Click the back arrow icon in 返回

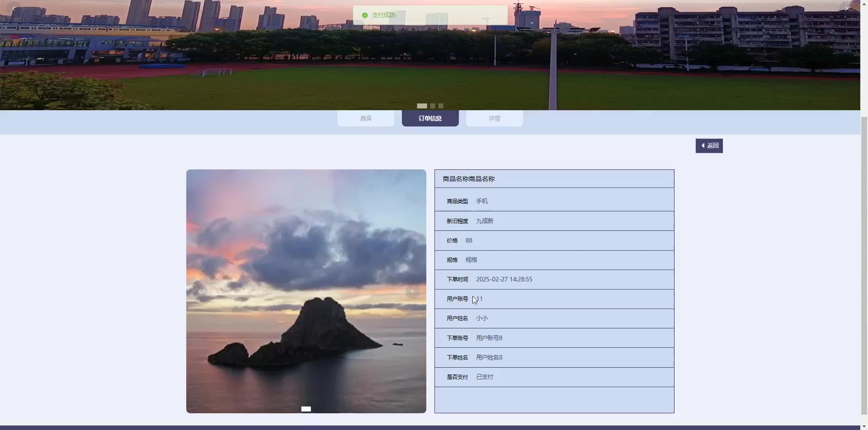[703, 145]
